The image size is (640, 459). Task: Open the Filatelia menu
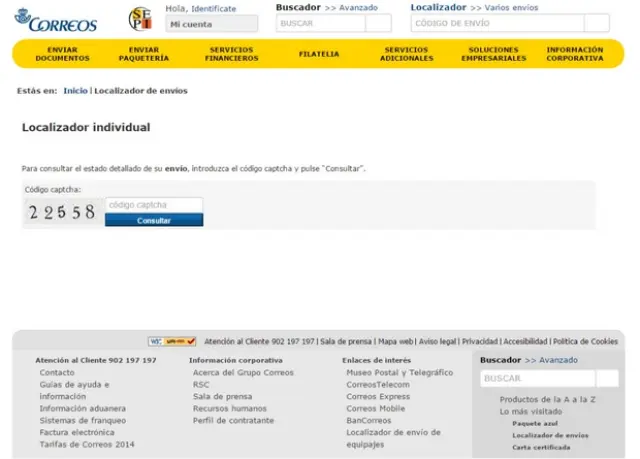tap(318, 54)
